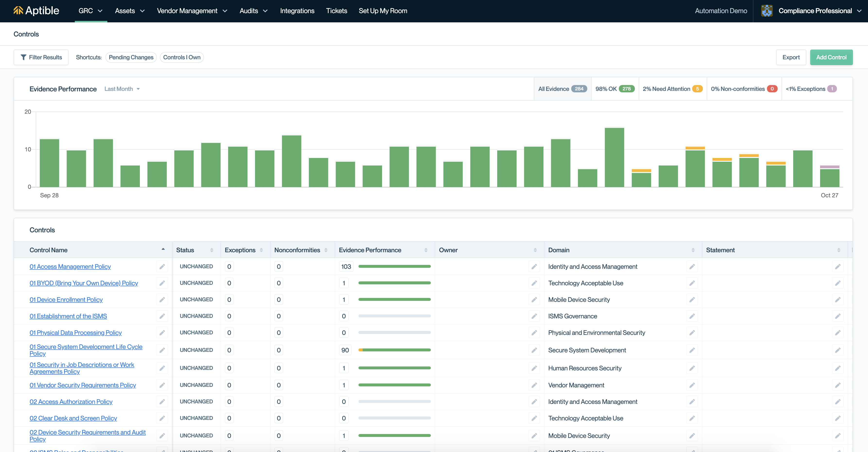Edit statement pencil for 01 Establishment of ISMS
Screen dimensions: 868x452
coord(838,316)
